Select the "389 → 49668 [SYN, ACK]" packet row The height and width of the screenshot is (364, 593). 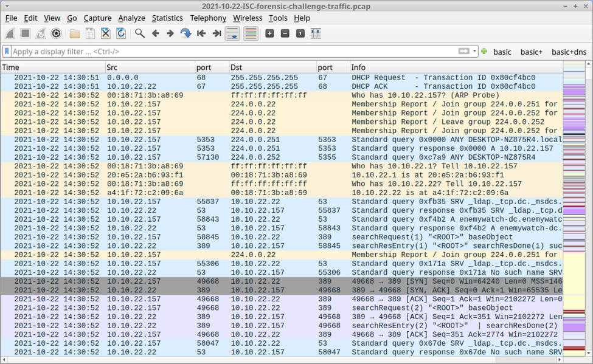[x=282, y=290]
